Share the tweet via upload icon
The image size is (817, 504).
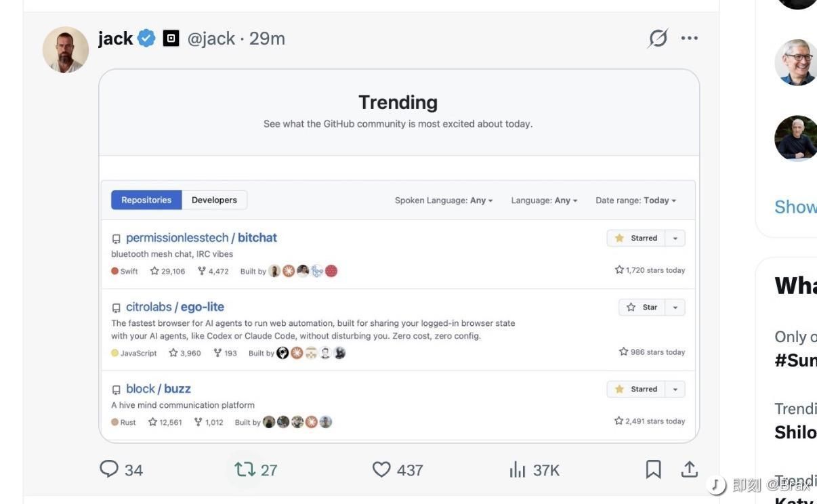(689, 469)
